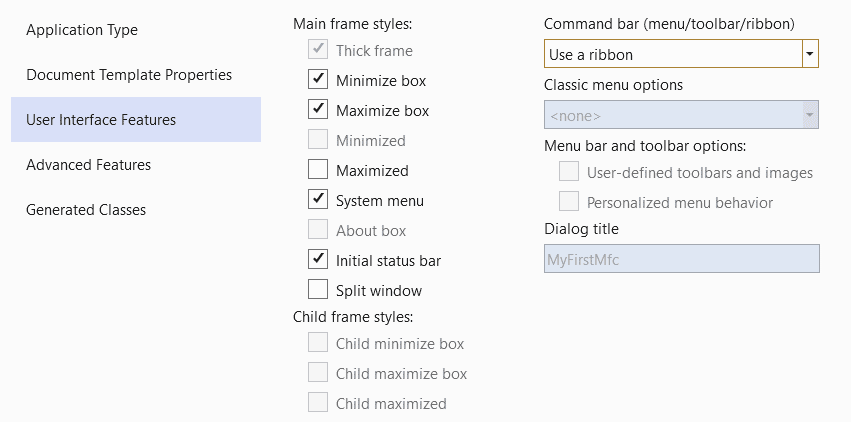Click the About box checkbox

pos(318,230)
